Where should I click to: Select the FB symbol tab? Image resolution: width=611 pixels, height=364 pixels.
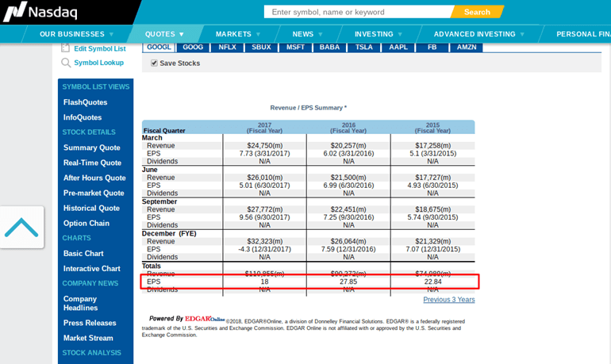pos(432,47)
